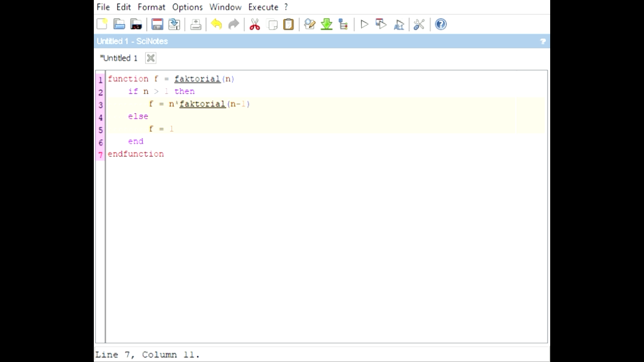Undo last edit with yellow arrow
644x362 pixels.
[x=216, y=24]
